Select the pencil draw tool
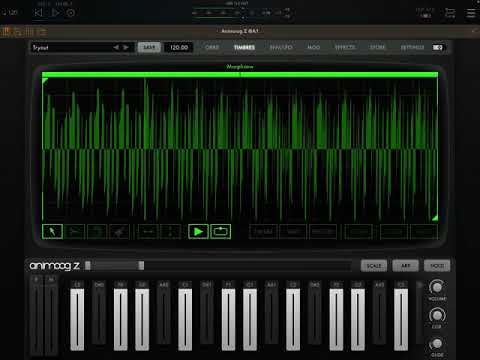Screen dimensions: 480x360 119,232
